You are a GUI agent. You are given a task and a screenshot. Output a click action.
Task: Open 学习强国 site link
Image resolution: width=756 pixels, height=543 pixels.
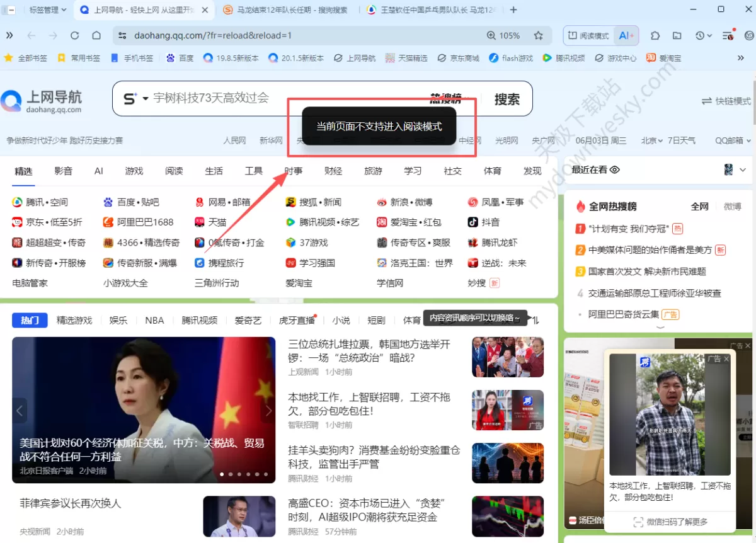pos(310,263)
